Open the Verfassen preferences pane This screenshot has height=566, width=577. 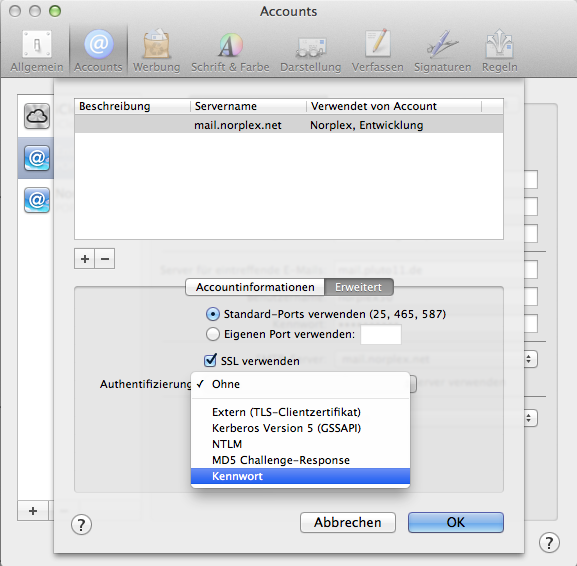[378, 52]
